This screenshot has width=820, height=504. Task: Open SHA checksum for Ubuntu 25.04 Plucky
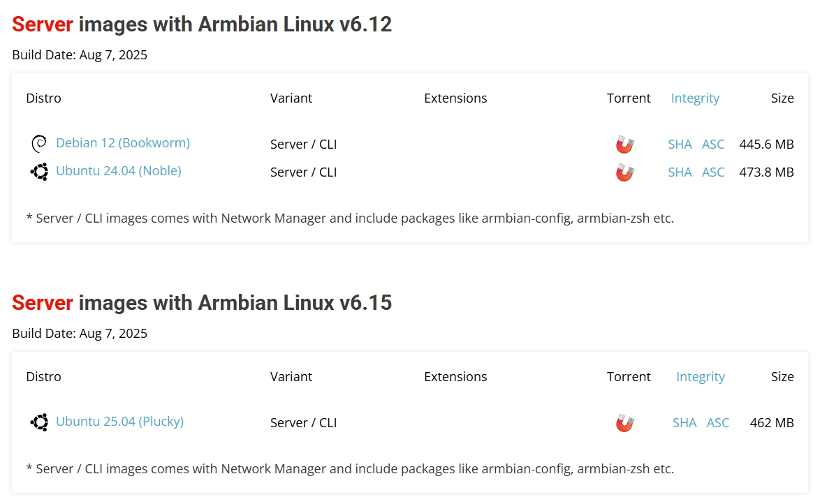(x=684, y=423)
